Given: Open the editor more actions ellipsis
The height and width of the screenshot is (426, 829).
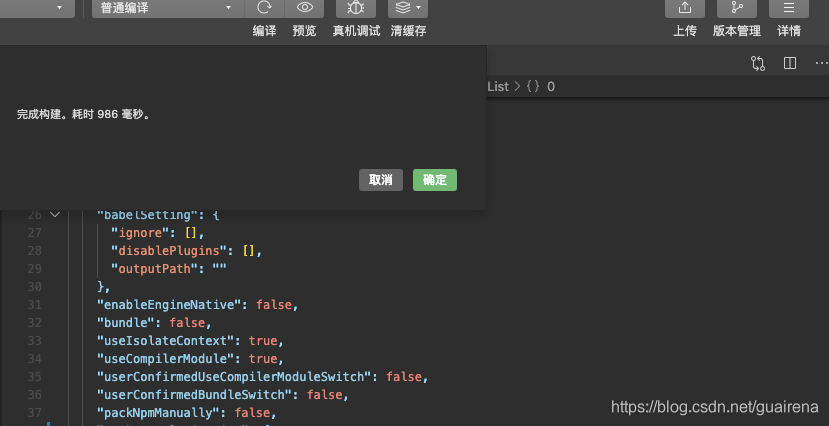Looking at the screenshot, I should click(822, 63).
